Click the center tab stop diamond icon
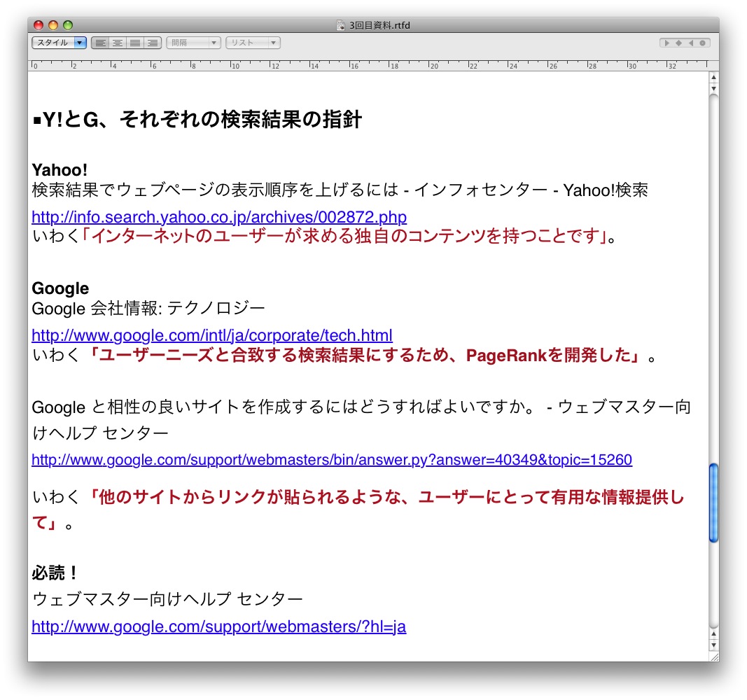The height and width of the screenshot is (700, 747). (x=679, y=43)
